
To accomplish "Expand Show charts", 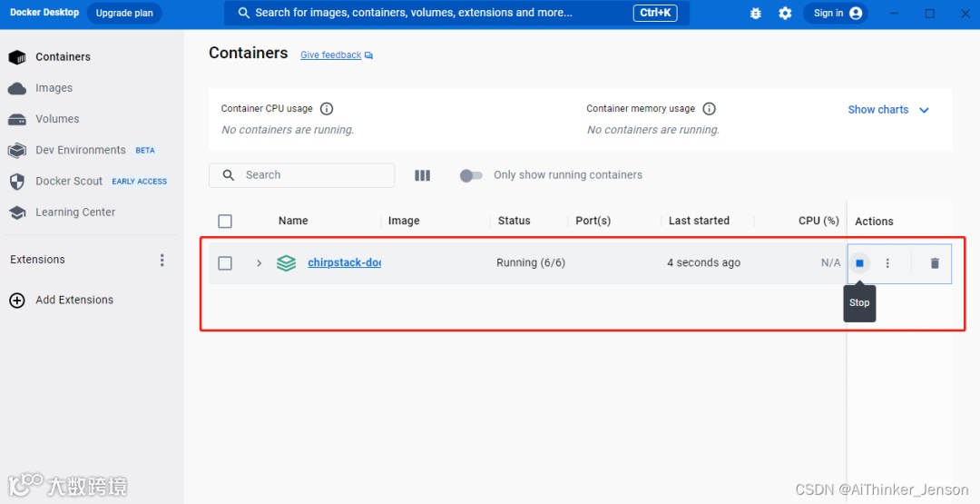I will [x=888, y=110].
